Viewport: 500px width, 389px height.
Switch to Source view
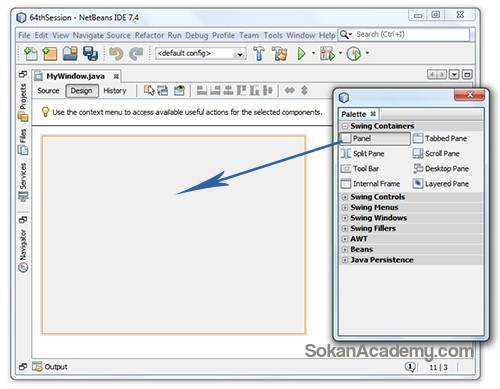point(48,91)
